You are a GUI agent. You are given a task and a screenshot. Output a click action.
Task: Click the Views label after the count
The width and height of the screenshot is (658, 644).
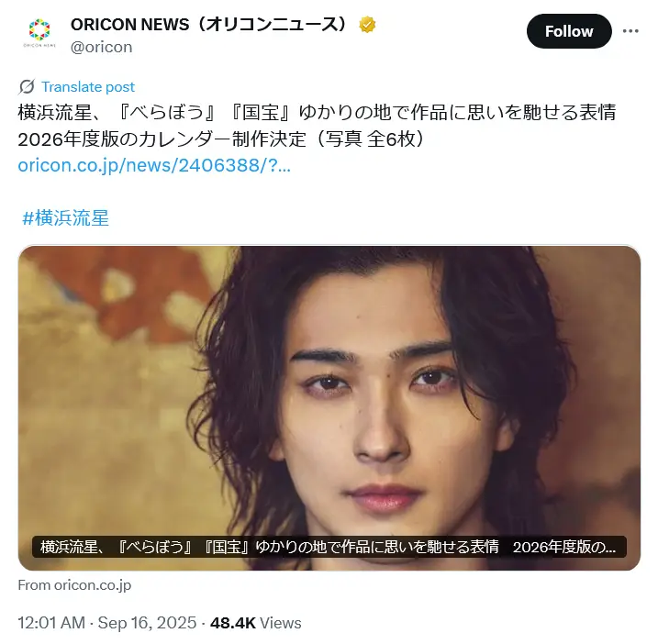(x=280, y=623)
